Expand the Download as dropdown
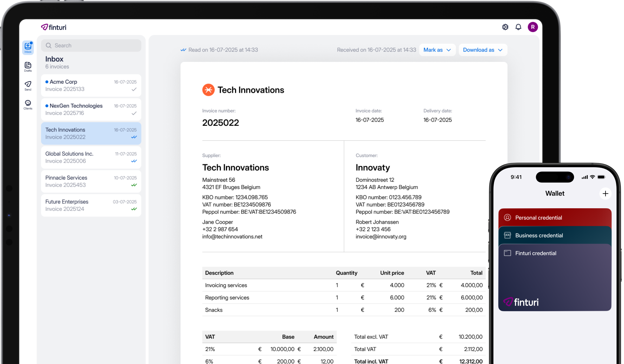 [x=483, y=50]
